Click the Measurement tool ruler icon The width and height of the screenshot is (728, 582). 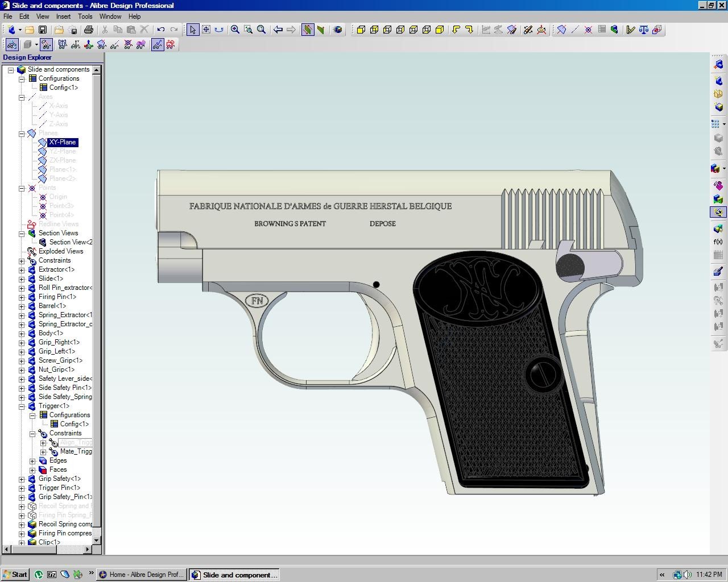(x=630, y=30)
